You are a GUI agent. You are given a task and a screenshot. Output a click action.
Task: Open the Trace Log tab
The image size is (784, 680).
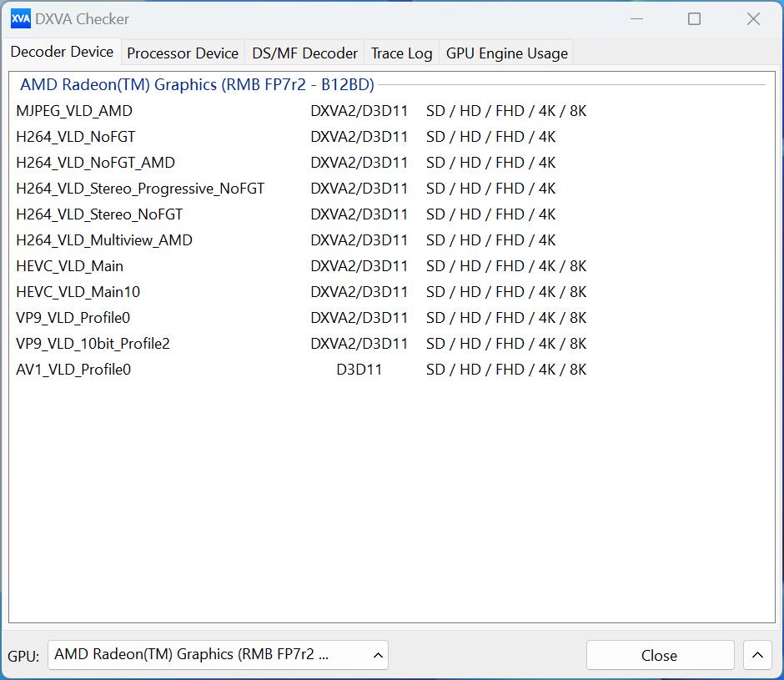point(401,53)
